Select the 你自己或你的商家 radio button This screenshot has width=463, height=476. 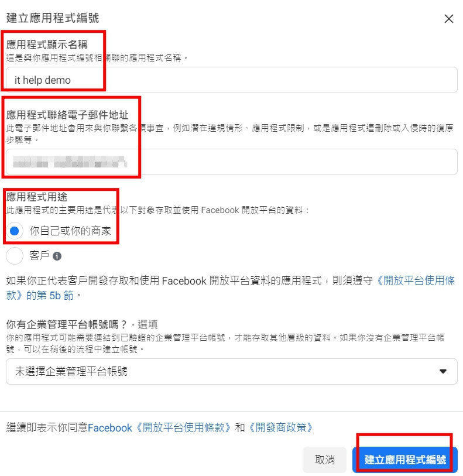[x=15, y=231]
